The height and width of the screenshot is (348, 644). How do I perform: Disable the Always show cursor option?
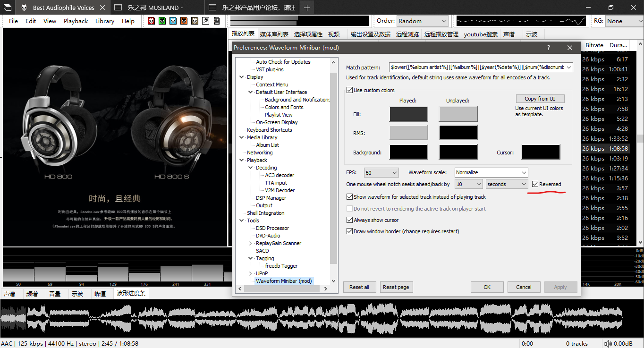coord(350,220)
